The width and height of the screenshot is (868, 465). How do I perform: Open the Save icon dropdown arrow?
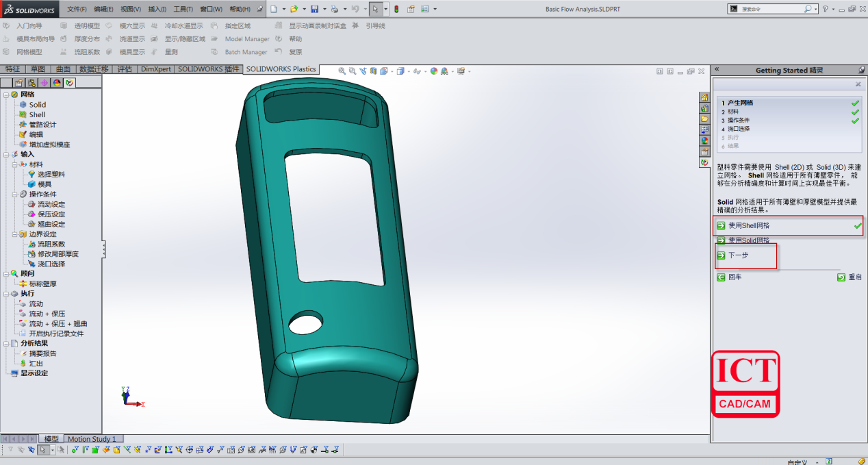point(323,9)
